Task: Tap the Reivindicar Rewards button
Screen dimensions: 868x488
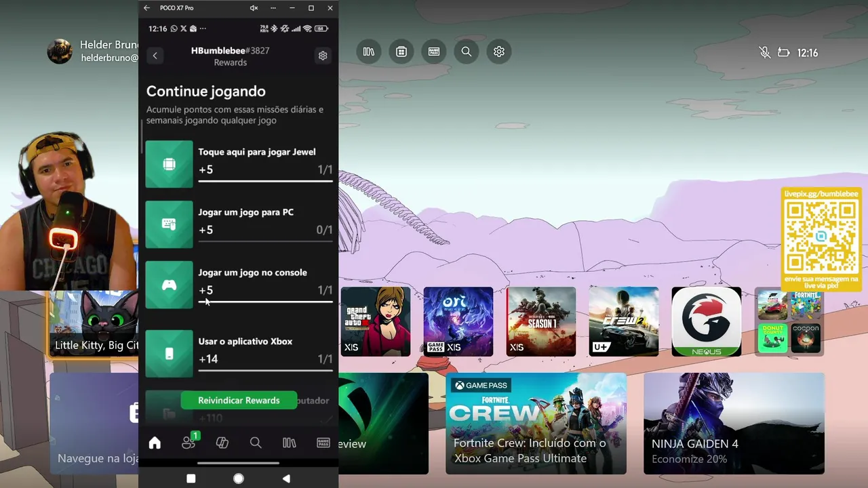Action: (x=239, y=401)
